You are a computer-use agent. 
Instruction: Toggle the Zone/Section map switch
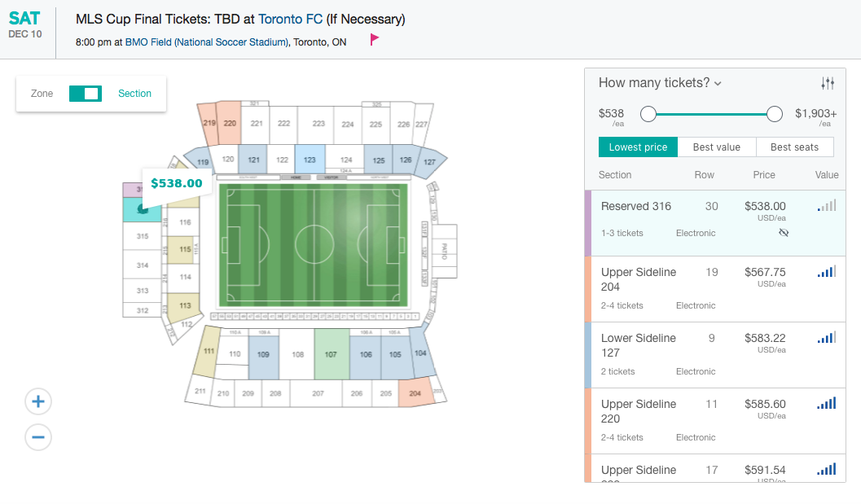[85, 94]
